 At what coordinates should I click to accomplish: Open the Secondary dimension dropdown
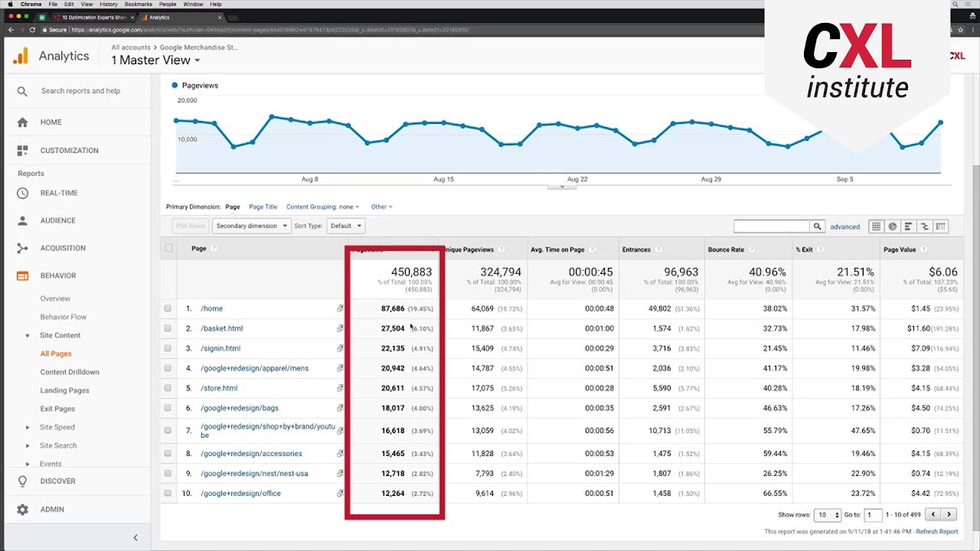[x=252, y=226]
